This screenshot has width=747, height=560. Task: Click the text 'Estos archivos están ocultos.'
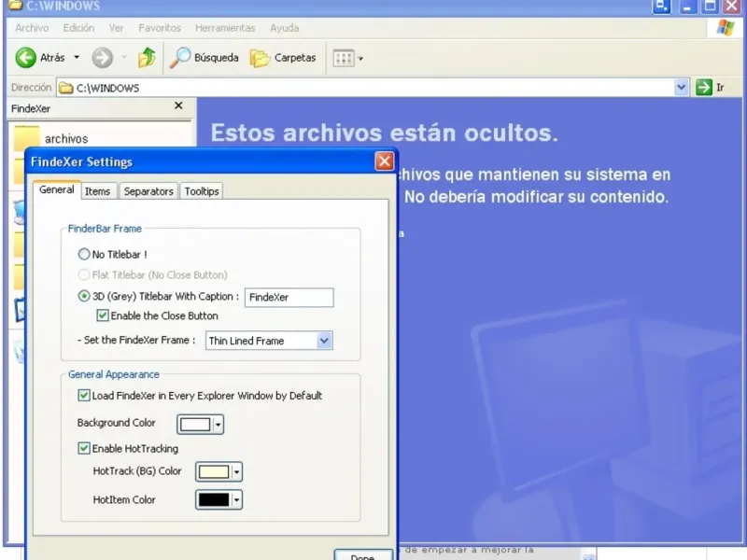pyautogui.click(x=384, y=133)
